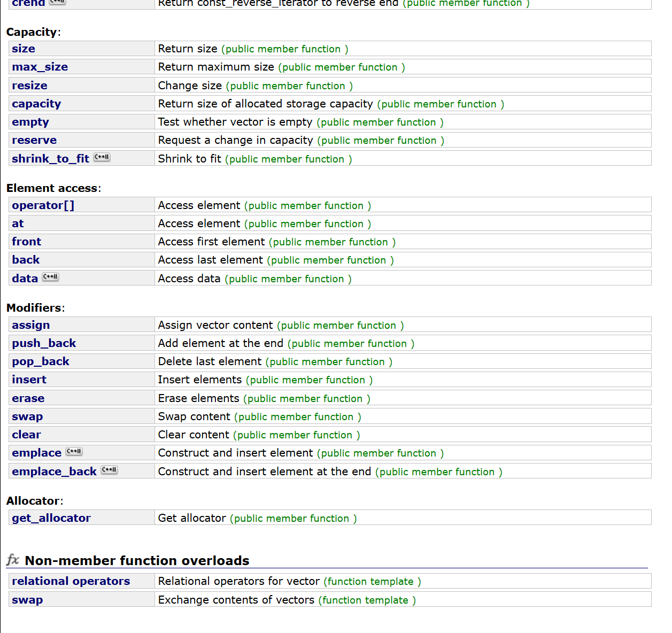Open the resize link

(x=29, y=86)
